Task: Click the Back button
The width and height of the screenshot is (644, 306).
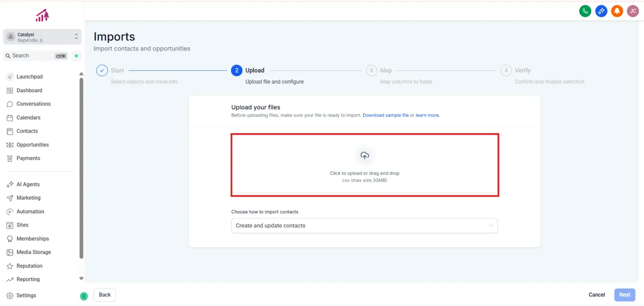Action: [105, 295]
